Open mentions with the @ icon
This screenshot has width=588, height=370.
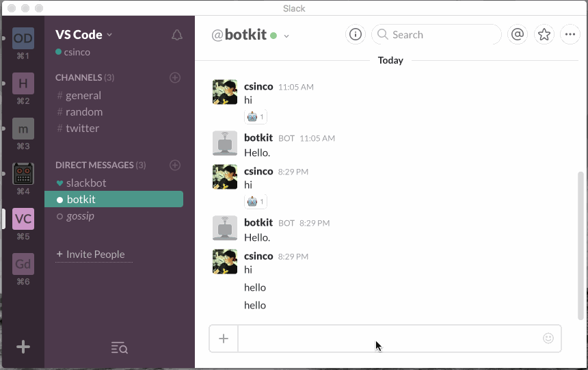click(x=518, y=34)
